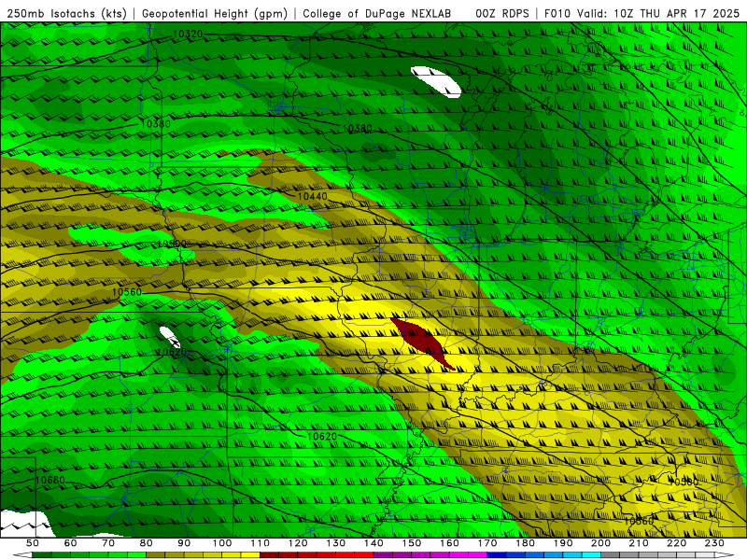Click the dark red jet maximum area on map
The height and width of the screenshot is (560, 747).
point(422,341)
